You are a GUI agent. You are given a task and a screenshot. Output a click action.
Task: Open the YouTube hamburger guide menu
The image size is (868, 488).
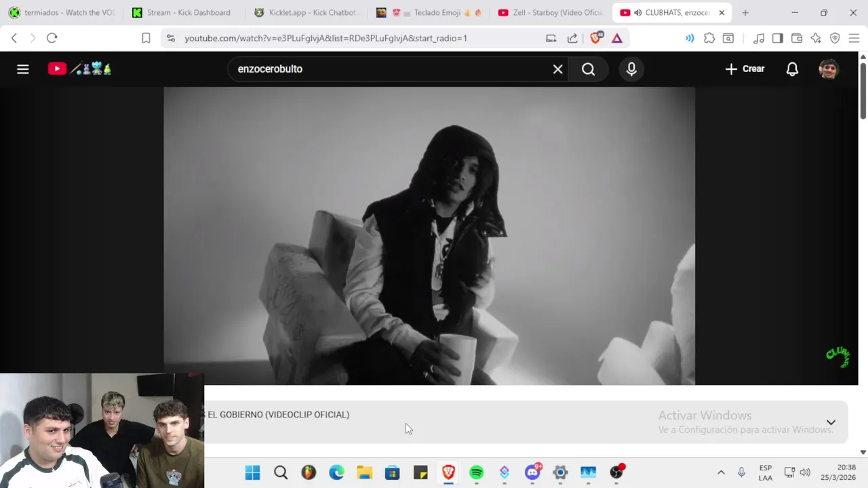(23, 69)
